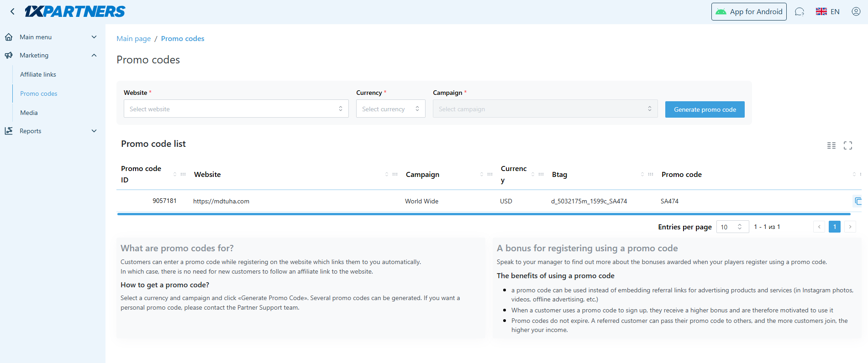Open the 1XPARTNERS logo home link
This screenshot has width=868, height=363.
click(75, 11)
